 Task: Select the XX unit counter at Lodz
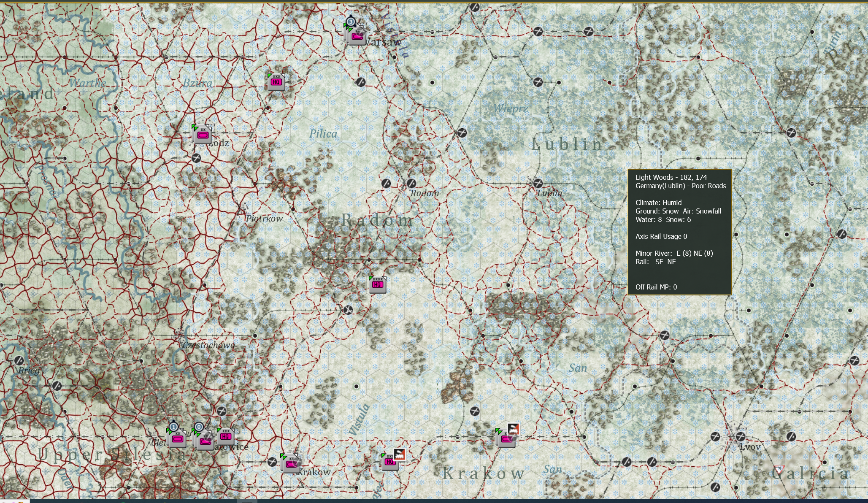click(203, 135)
